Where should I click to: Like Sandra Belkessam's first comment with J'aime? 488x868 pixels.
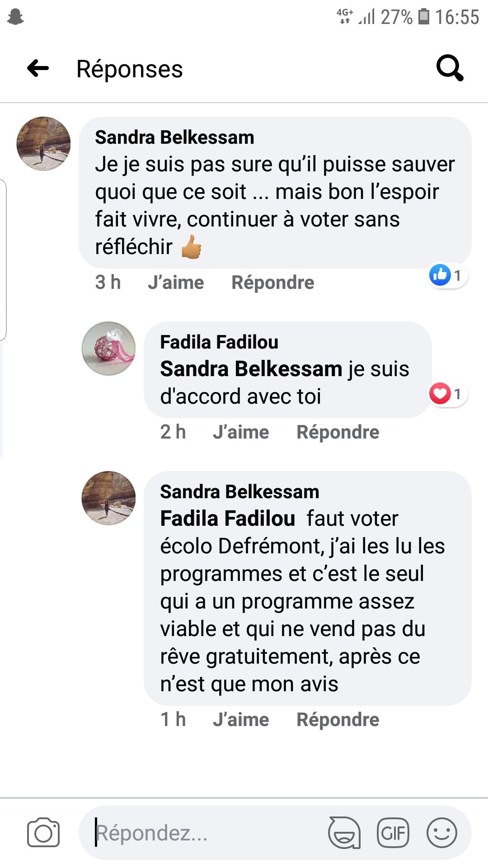[176, 283]
